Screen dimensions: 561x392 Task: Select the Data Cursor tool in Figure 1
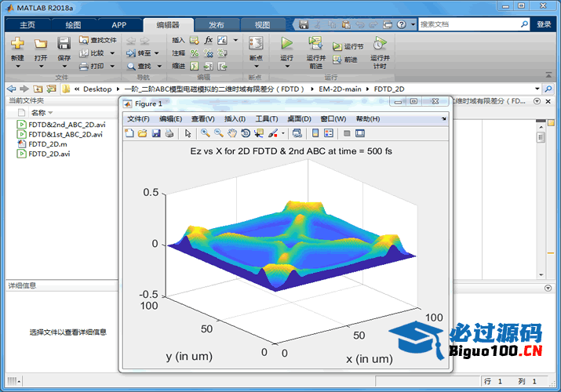[x=259, y=133]
